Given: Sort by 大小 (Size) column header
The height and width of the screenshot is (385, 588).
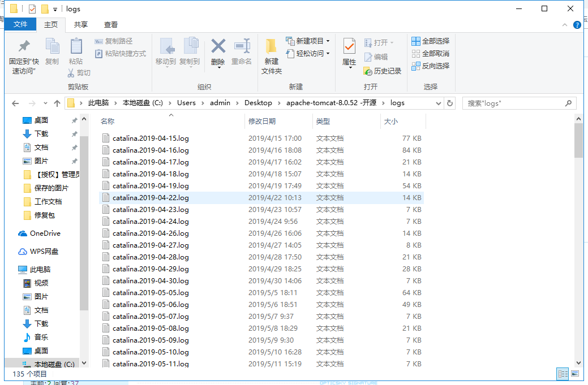Looking at the screenshot, I should click(403, 121).
